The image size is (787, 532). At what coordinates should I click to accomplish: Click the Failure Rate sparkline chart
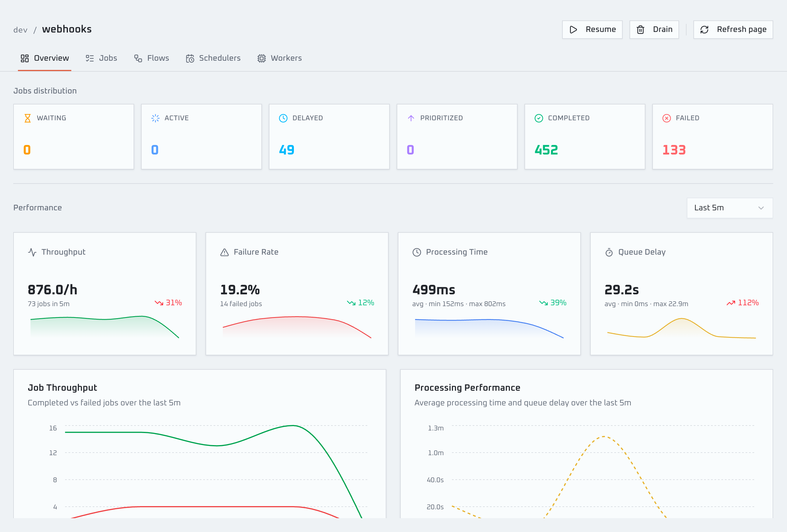(297, 327)
